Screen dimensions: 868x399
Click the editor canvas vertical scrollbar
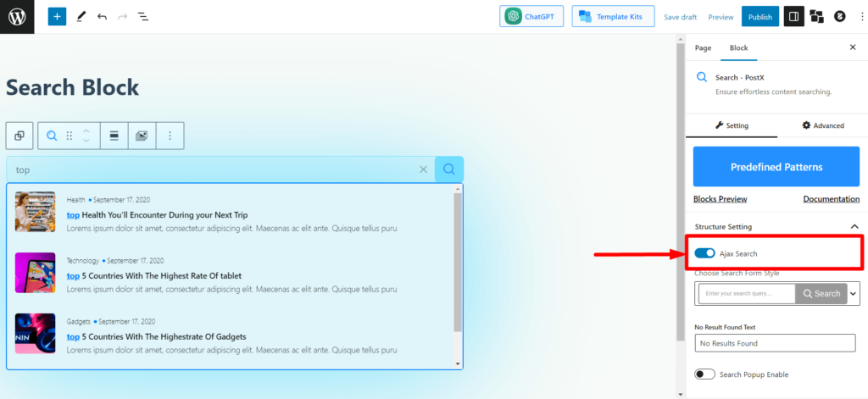click(x=681, y=191)
